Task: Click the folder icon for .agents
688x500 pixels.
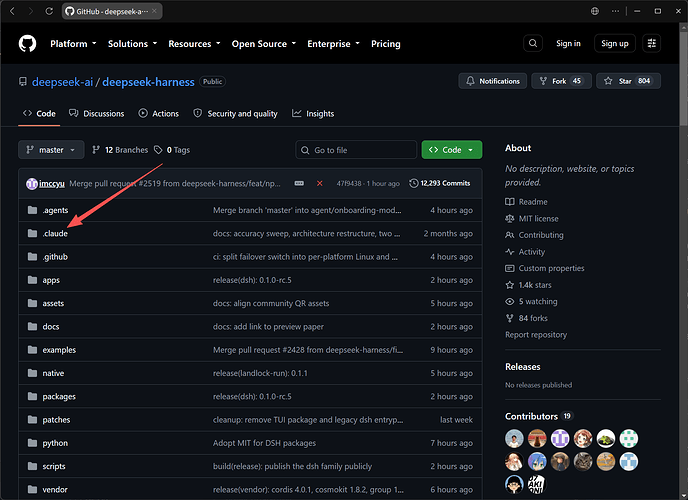Action: click(32, 210)
